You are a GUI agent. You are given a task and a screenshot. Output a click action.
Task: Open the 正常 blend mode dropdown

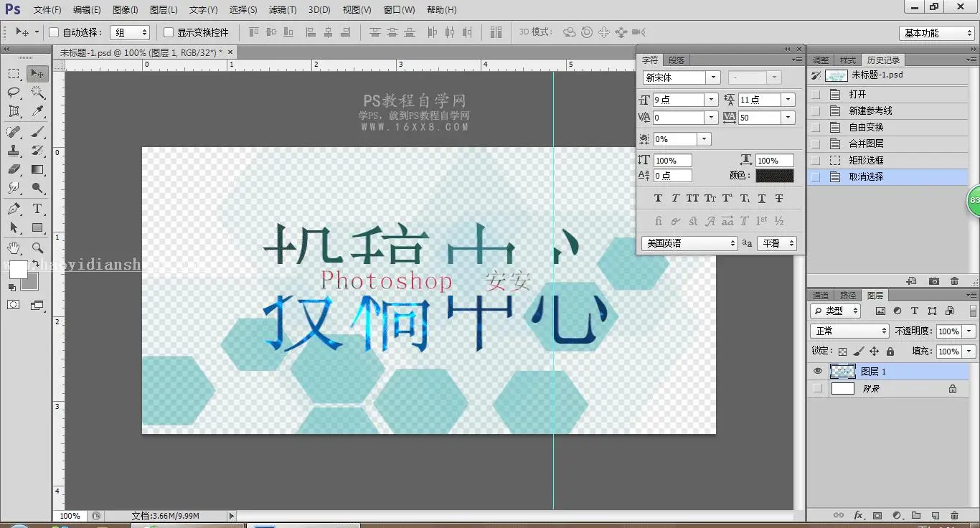849,331
